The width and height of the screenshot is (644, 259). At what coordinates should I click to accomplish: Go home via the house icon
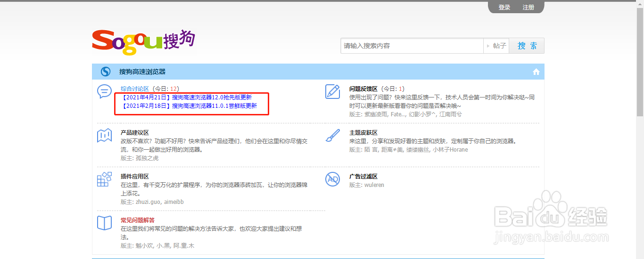coord(536,72)
